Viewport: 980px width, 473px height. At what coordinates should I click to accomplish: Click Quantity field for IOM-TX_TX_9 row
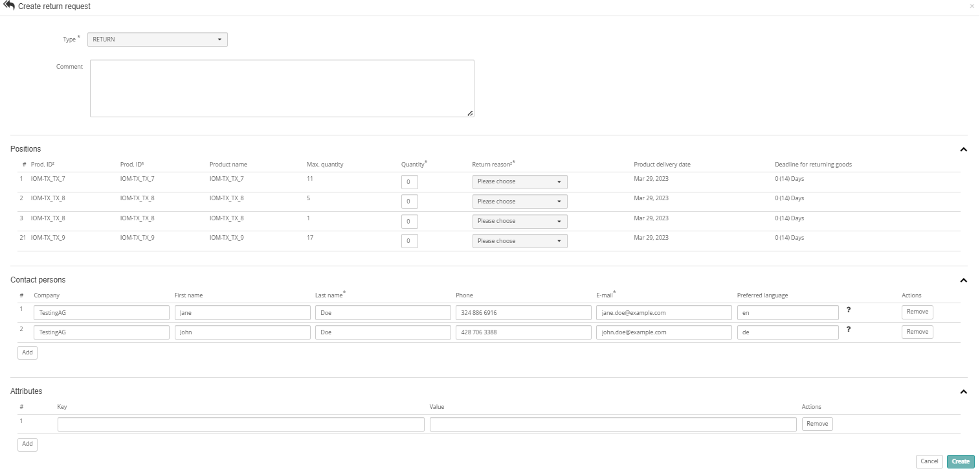coord(410,241)
